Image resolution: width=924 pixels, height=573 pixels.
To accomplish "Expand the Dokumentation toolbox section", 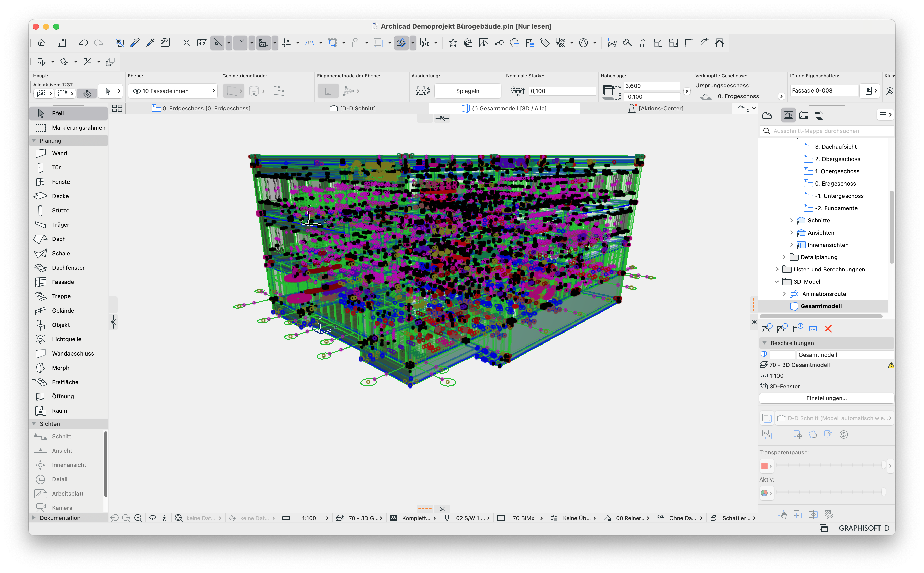I will (x=34, y=518).
